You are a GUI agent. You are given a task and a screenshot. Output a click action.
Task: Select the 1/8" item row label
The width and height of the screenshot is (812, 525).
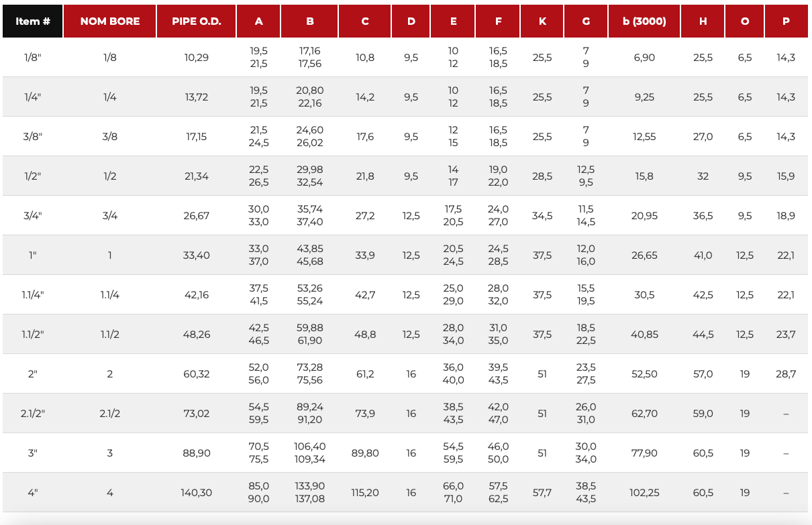(33, 58)
